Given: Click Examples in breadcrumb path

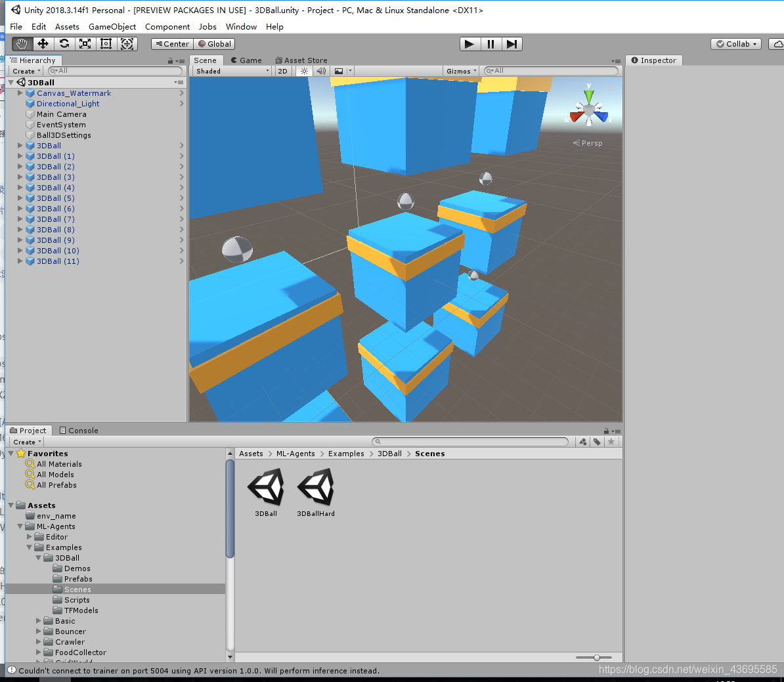Looking at the screenshot, I should pos(346,454).
